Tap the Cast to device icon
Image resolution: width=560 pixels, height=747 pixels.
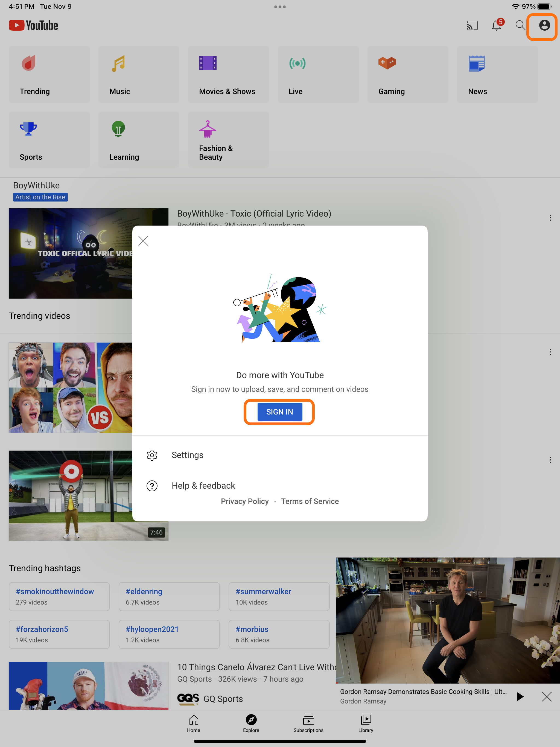[x=472, y=26]
